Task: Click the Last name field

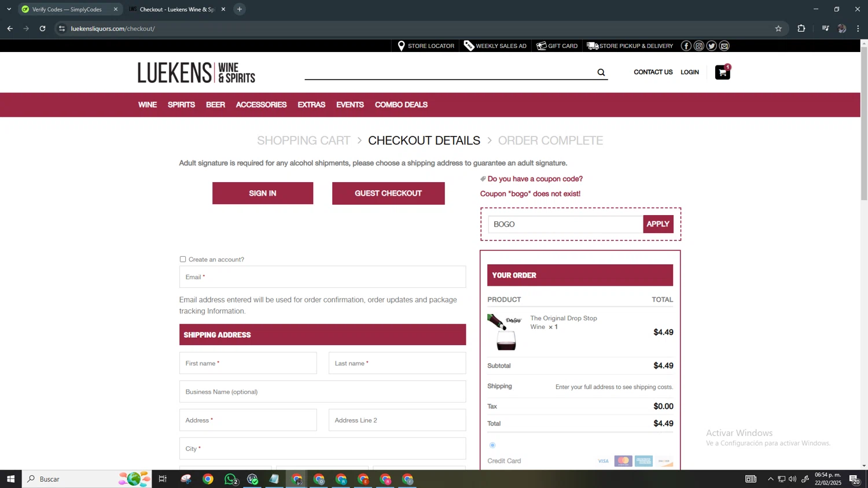Action: coord(397,363)
